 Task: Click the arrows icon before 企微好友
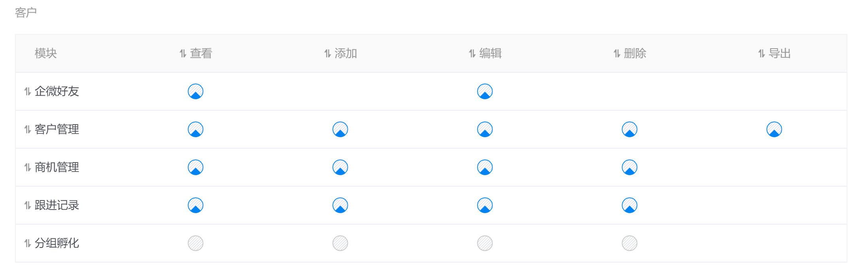(x=27, y=91)
